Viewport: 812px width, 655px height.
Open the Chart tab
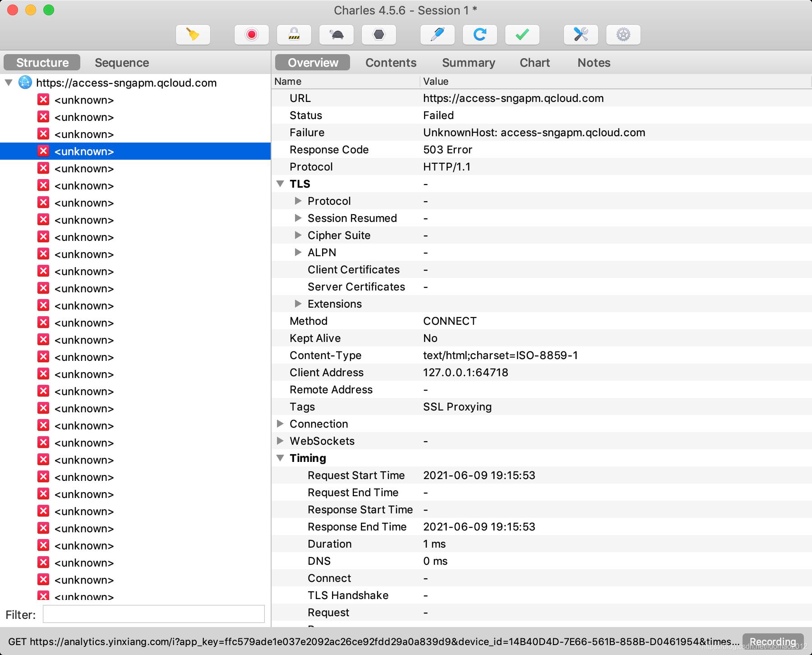(535, 62)
